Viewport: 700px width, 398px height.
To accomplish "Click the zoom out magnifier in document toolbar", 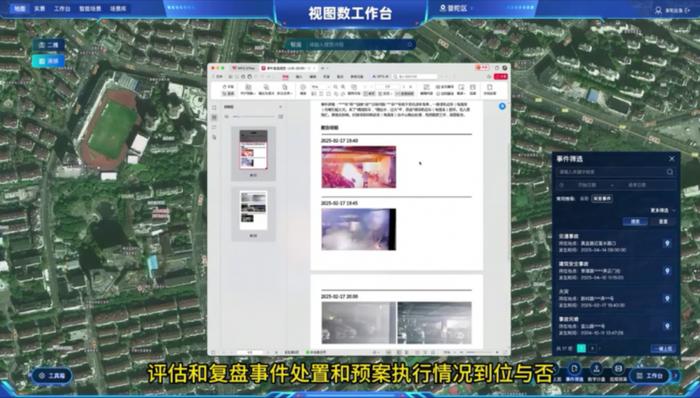I will tap(336, 87).
